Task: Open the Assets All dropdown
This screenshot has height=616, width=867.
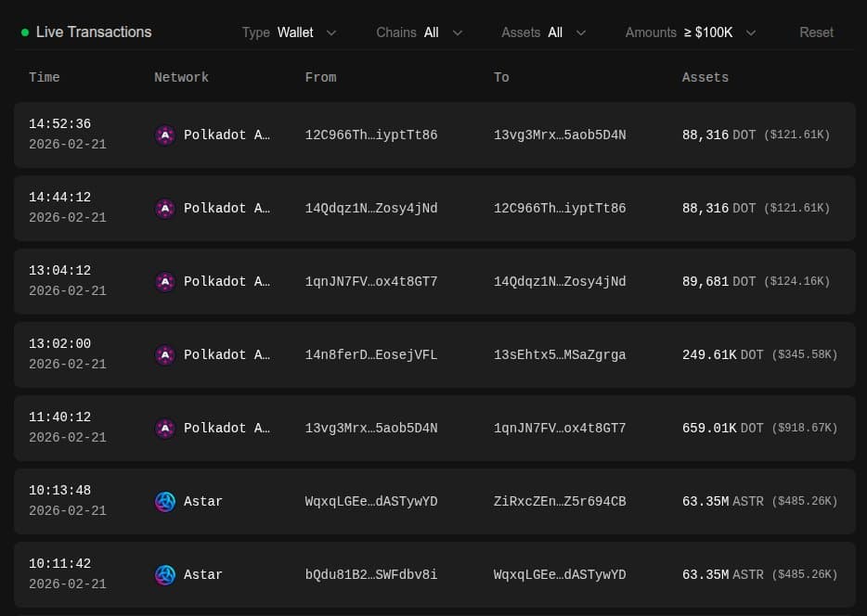Action: 543,32
